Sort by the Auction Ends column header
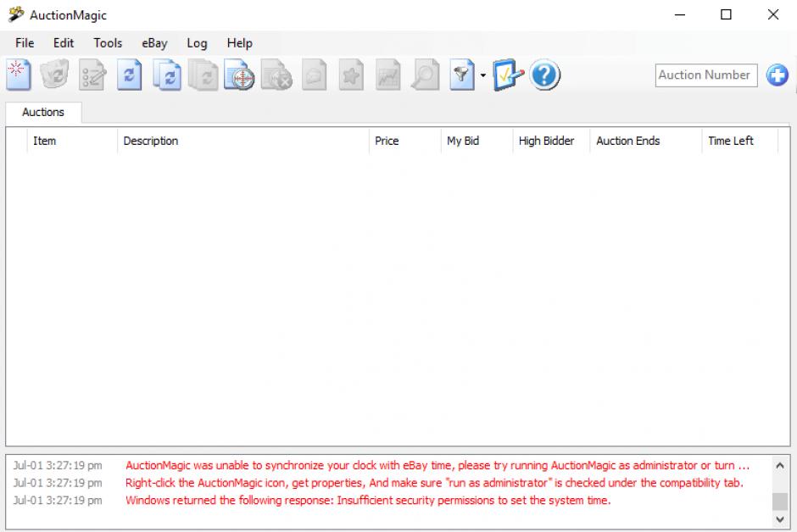Viewport: 797px width, 532px height. click(x=646, y=141)
